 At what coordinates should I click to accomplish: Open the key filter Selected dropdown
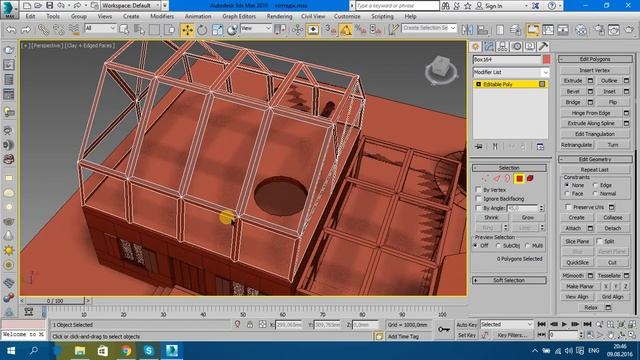[507, 324]
